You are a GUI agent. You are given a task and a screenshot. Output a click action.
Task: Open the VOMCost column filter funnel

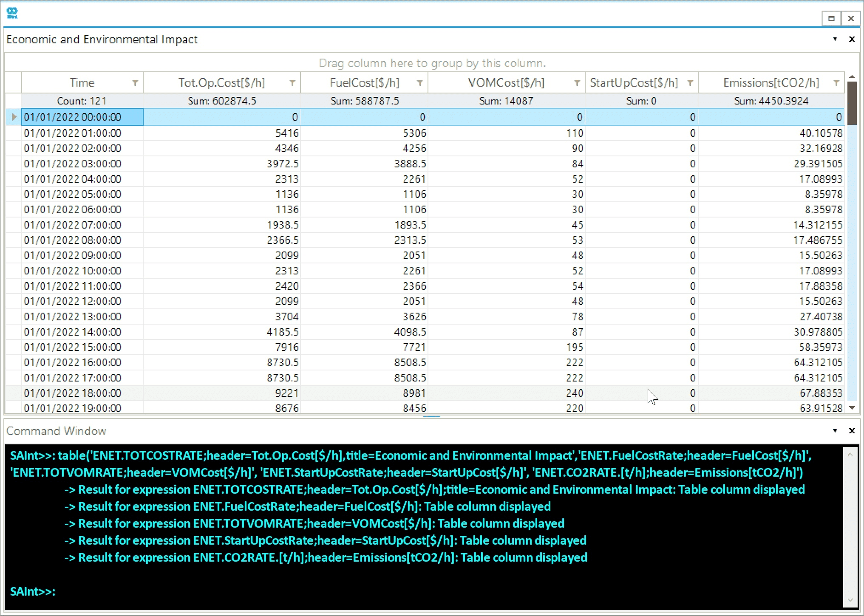577,83
